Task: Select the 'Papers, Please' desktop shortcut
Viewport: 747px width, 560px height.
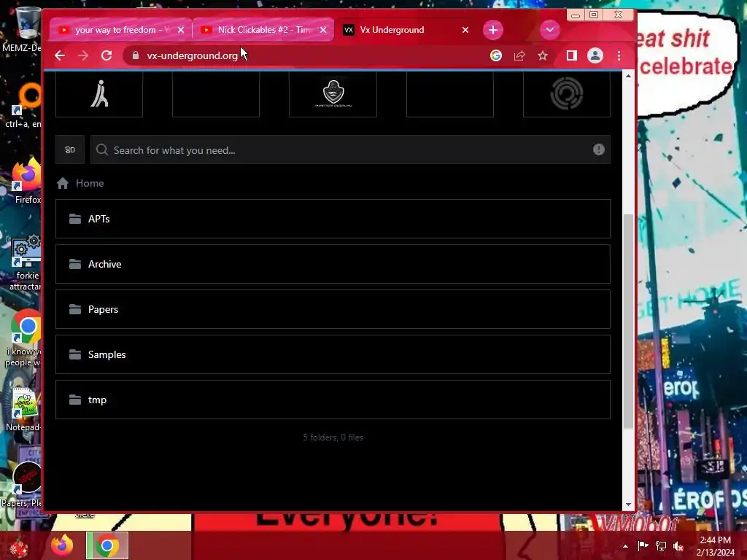Action: pyautogui.click(x=23, y=484)
